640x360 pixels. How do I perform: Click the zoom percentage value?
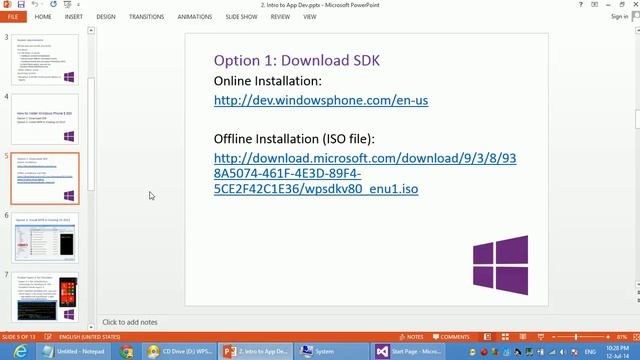[x=622, y=337]
